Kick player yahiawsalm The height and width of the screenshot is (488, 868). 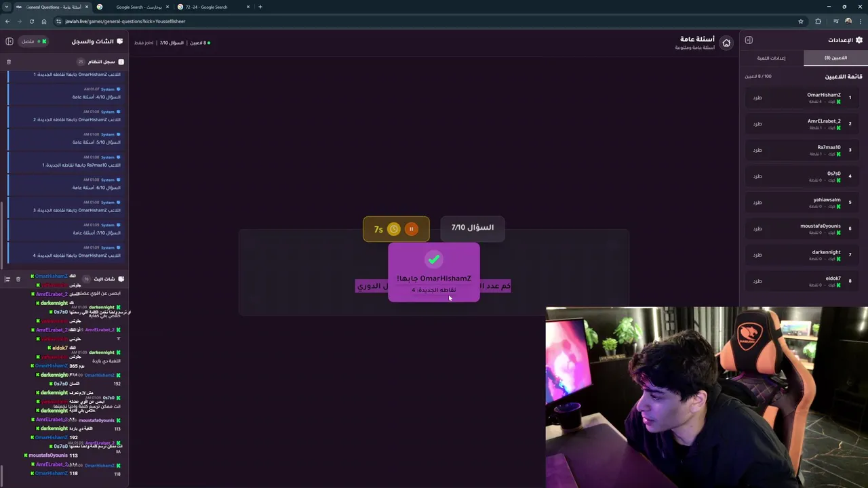click(757, 203)
